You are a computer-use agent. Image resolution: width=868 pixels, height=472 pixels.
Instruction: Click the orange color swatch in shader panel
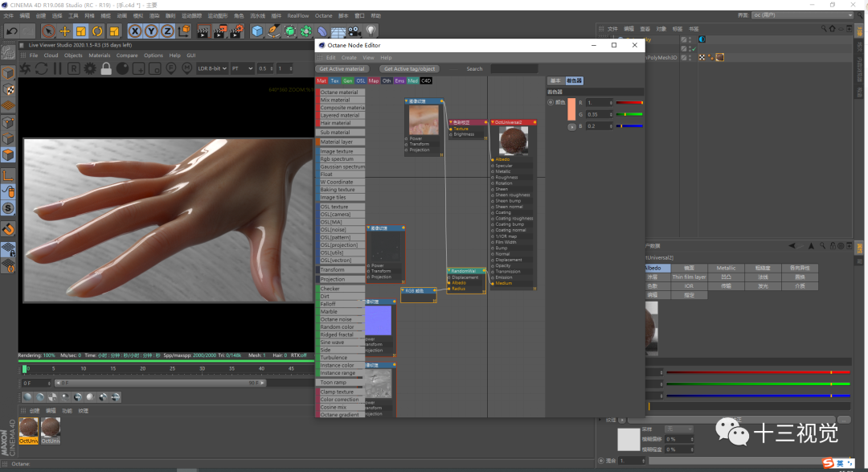(x=571, y=109)
